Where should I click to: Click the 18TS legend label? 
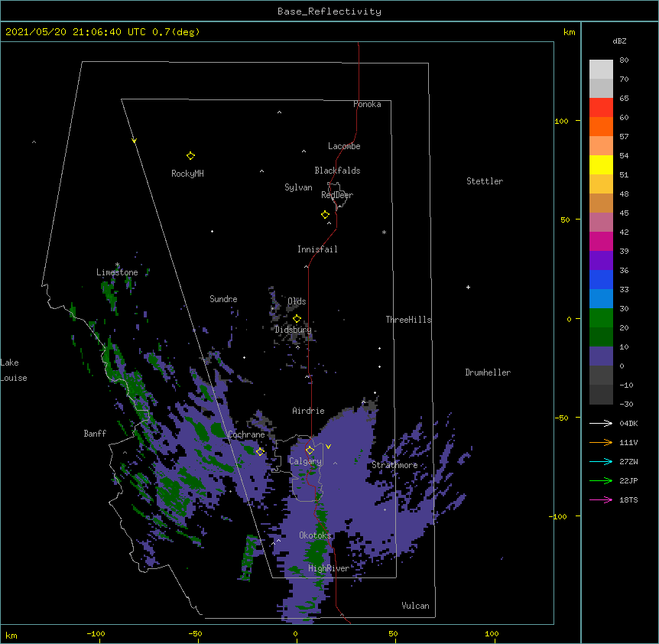click(x=628, y=499)
